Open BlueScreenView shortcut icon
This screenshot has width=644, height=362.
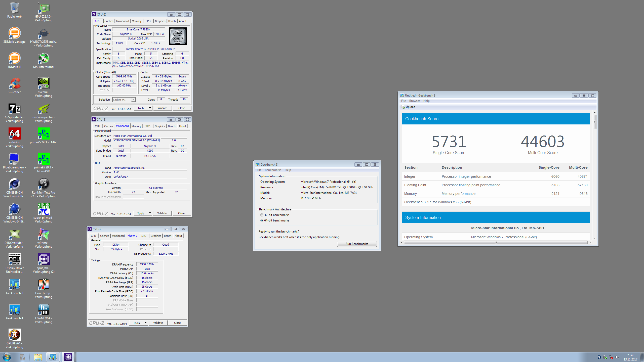pyautogui.click(x=14, y=163)
